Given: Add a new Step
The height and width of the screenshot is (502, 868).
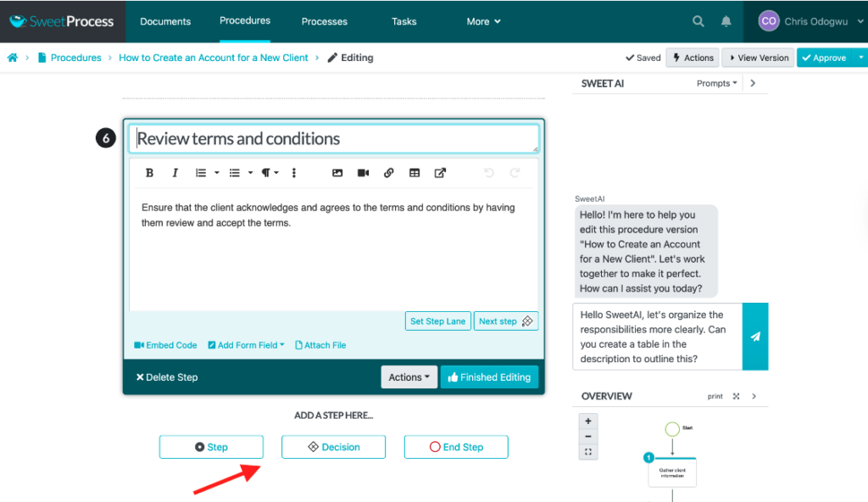Looking at the screenshot, I should (x=211, y=447).
